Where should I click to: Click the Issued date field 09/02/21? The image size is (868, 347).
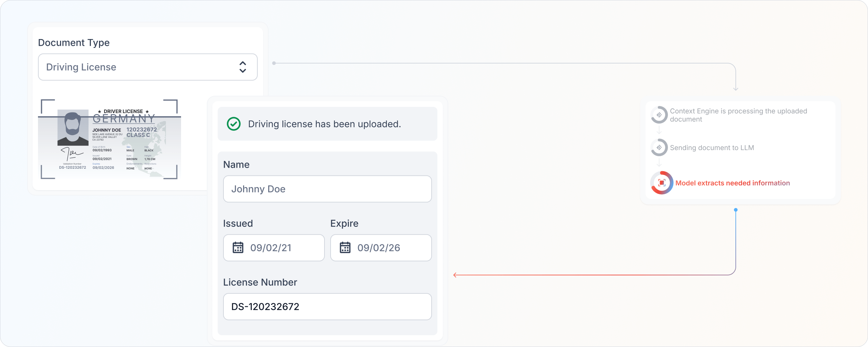(x=274, y=248)
